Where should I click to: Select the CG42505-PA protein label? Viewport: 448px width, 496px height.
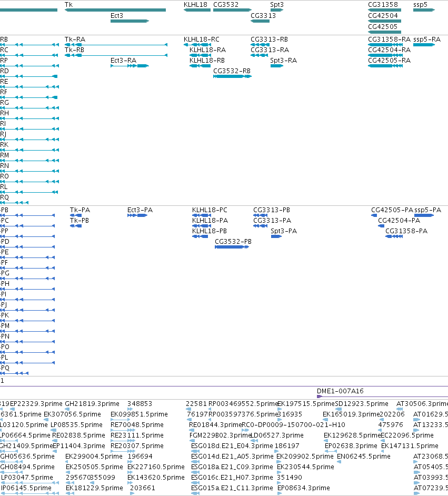click(x=392, y=210)
